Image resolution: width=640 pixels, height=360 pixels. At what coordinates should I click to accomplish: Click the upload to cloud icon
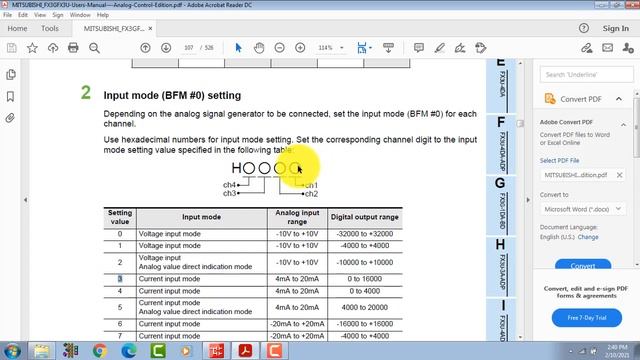coord(53,48)
